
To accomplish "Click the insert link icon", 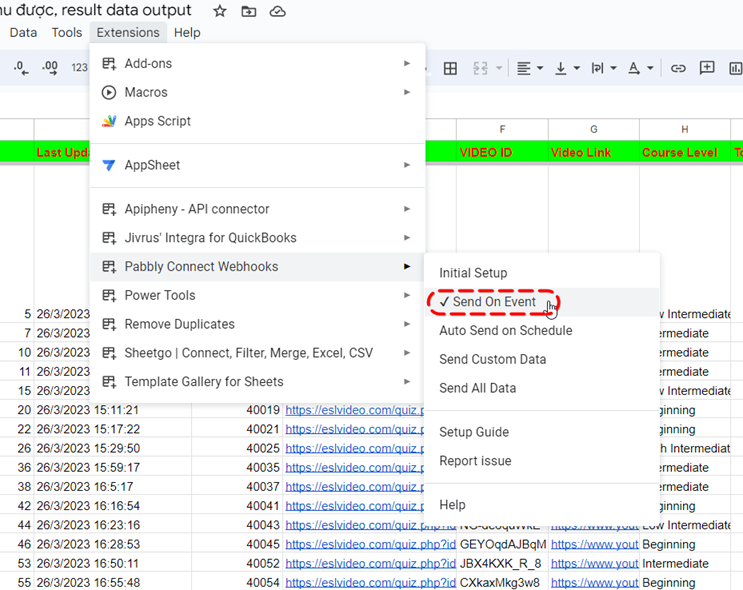I will [x=678, y=69].
